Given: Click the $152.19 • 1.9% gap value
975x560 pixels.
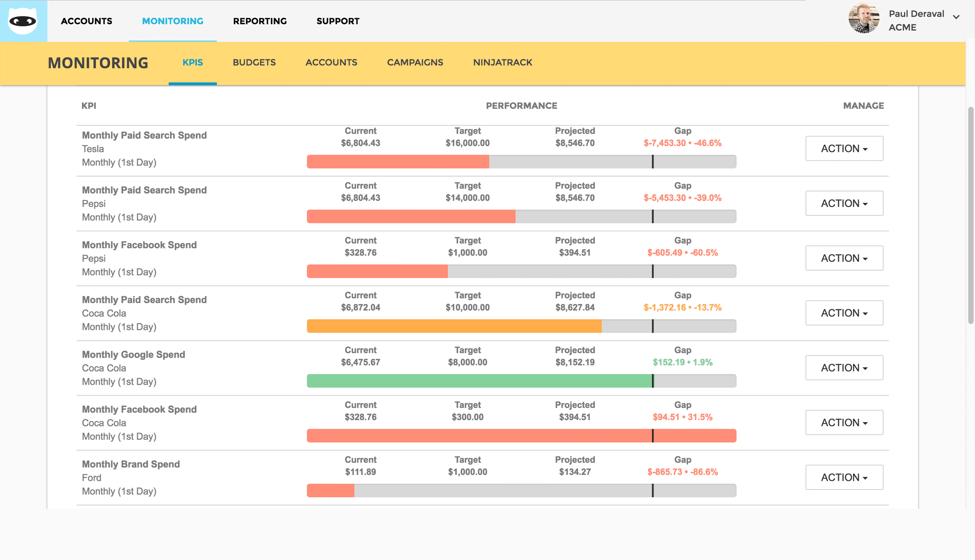Looking at the screenshot, I should 682,362.
